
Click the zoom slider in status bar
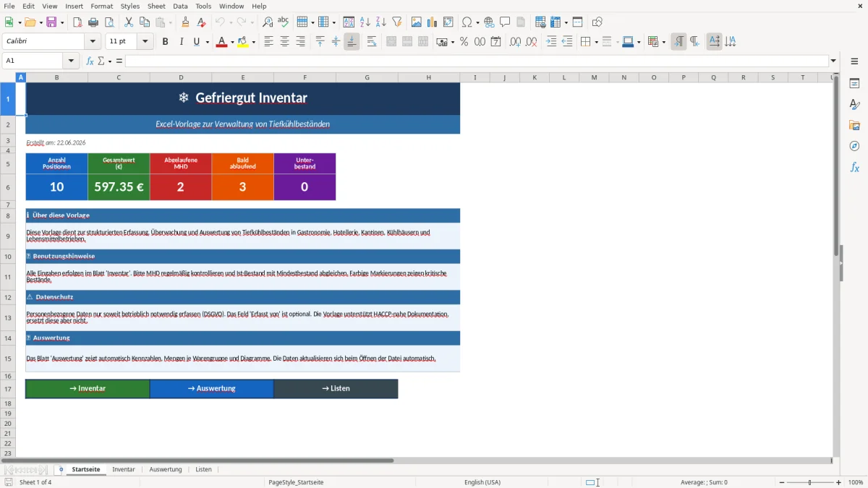coord(810,482)
